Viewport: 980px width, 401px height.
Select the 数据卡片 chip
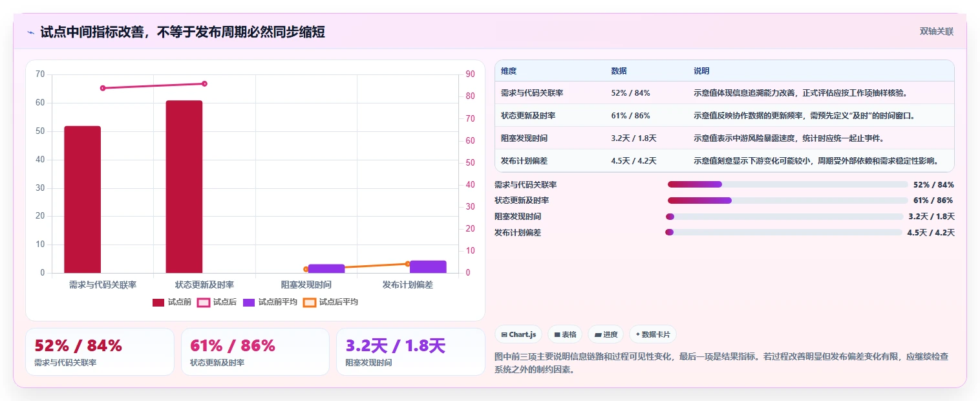tap(653, 334)
